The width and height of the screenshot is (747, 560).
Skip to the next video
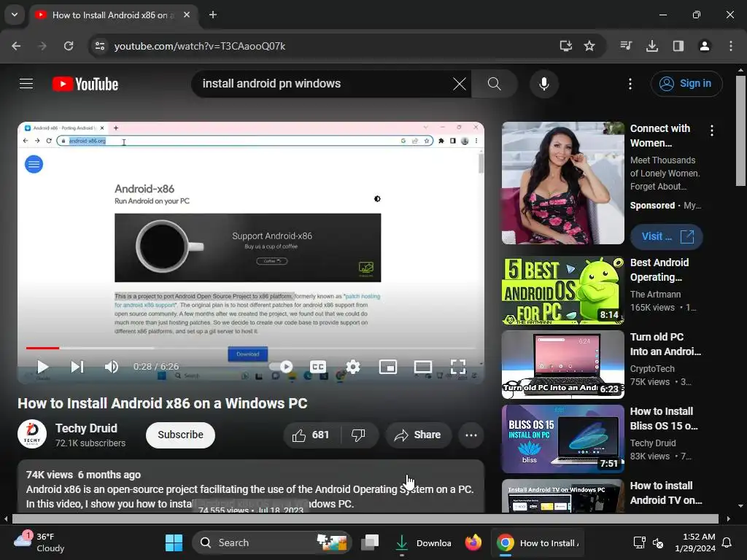77,367
